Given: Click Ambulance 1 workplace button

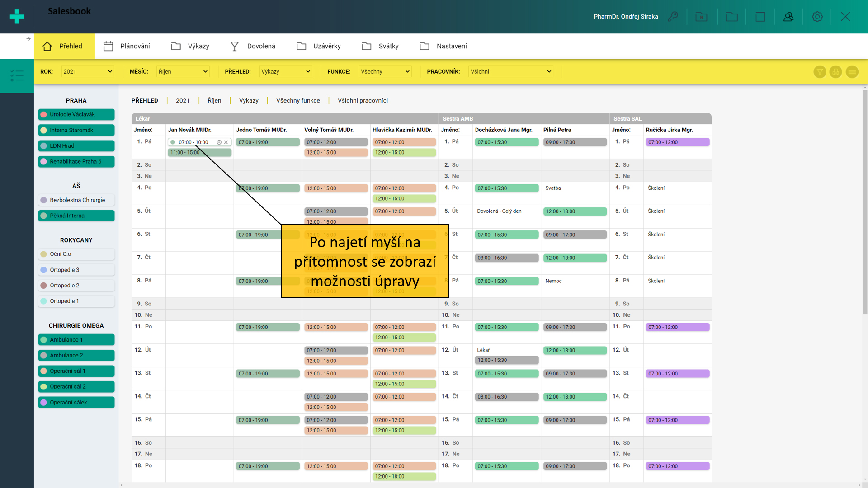Looking at the screenshot, I should point(76,340).
